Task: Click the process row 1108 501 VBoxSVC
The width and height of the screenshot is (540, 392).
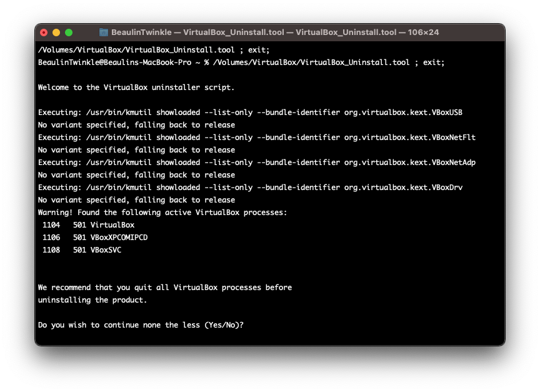Action: 82,250
